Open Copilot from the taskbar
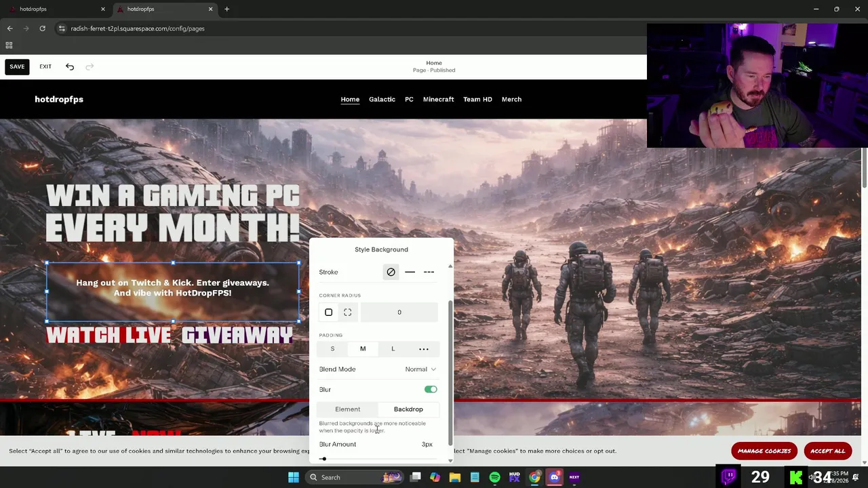Image resolution: width=868 pixels, height=488 pixels. tap(435, 477)
